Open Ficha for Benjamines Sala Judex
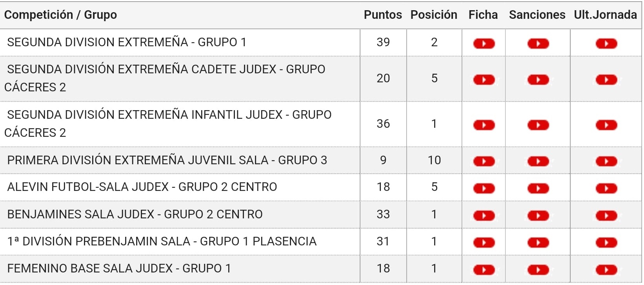Viewport: 644px width, 285px height. point(484,216)
